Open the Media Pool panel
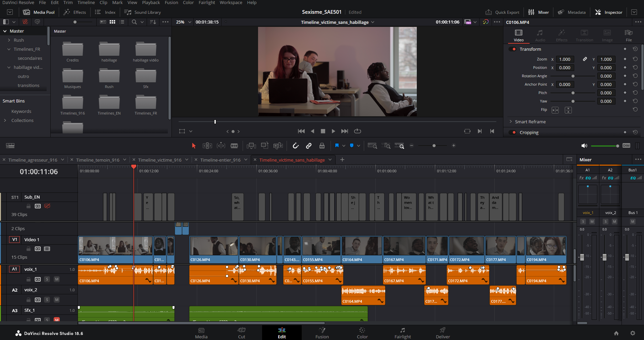644x340 pixels. [39, 12]
